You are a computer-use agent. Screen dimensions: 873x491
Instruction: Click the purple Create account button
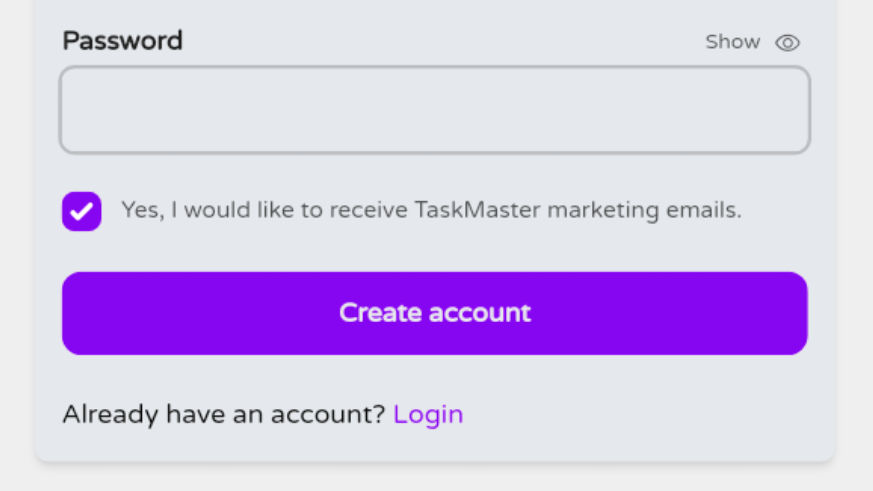434,313
